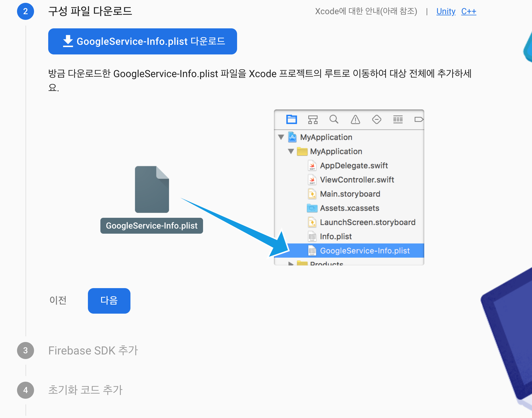The height and width of the screenshot is (418, 532).
Task: Select Assets.xcassets in the file tree
Action: coord(349,208)
